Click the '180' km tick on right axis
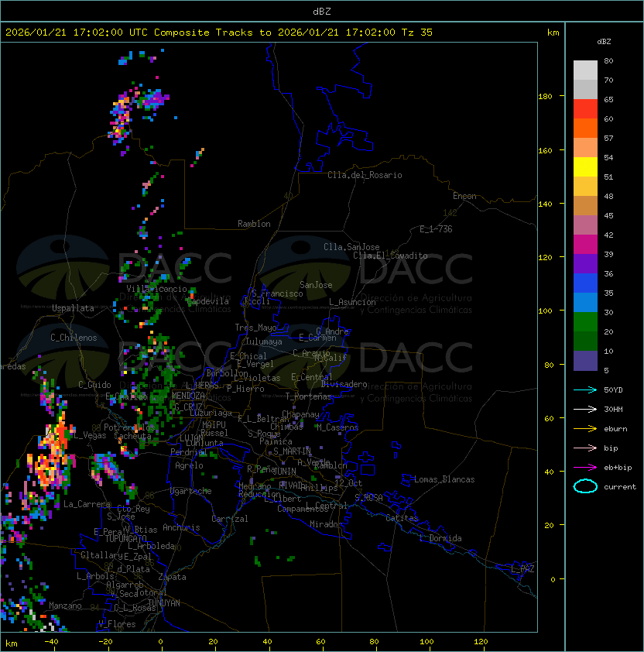The width and height of the screenshot is (644, 652). click(545, 97)
